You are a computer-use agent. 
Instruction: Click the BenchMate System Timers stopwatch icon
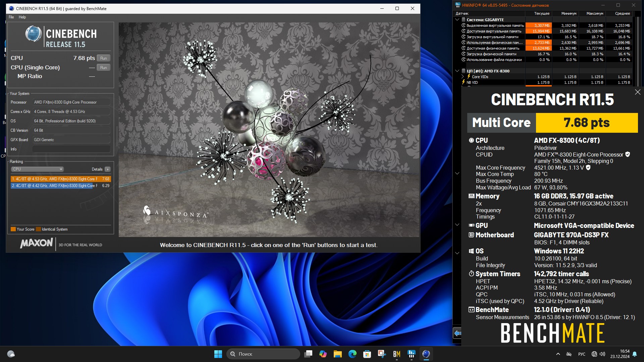click(x=471, y=274)
